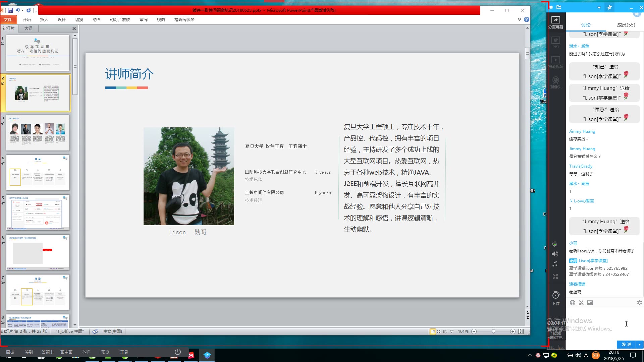The height and width of the screenshot is (362, 644).
Task: Click the 讲师简介 slide title
Action: [x=129, y=74]
